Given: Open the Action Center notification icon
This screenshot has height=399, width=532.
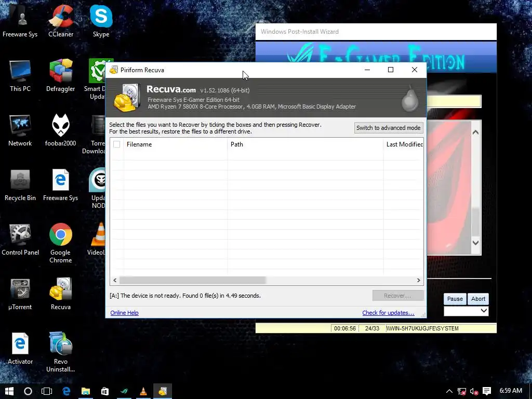Looking at the screenshot, I should coord(486,391).
